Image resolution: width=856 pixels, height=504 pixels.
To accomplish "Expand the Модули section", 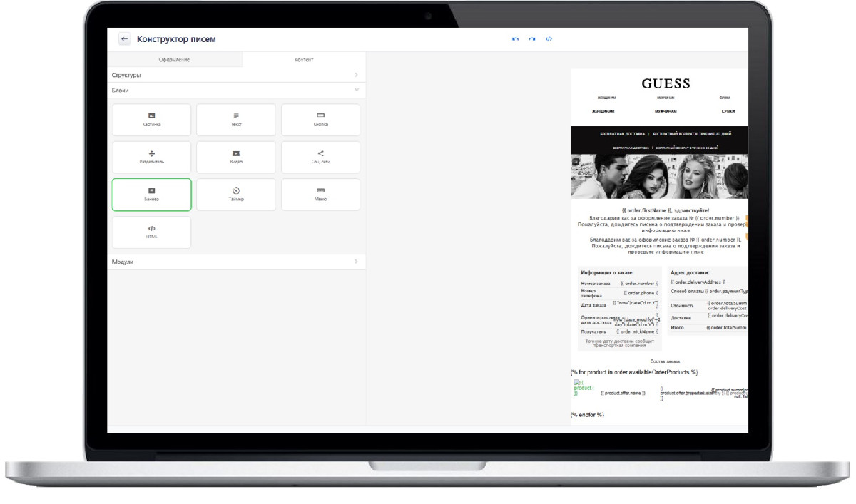I will (x=236, y=262).
